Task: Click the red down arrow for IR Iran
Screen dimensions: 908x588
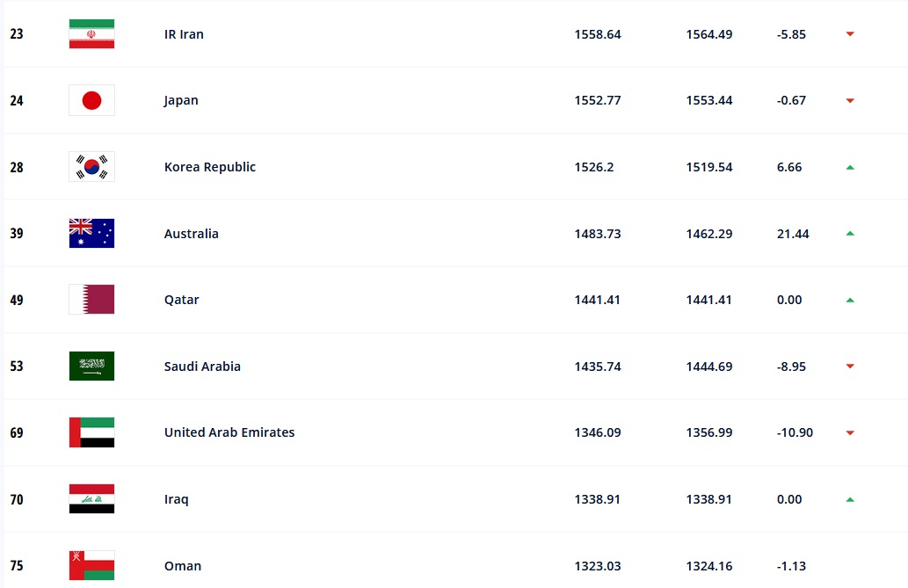Action: tap(850, 34)
